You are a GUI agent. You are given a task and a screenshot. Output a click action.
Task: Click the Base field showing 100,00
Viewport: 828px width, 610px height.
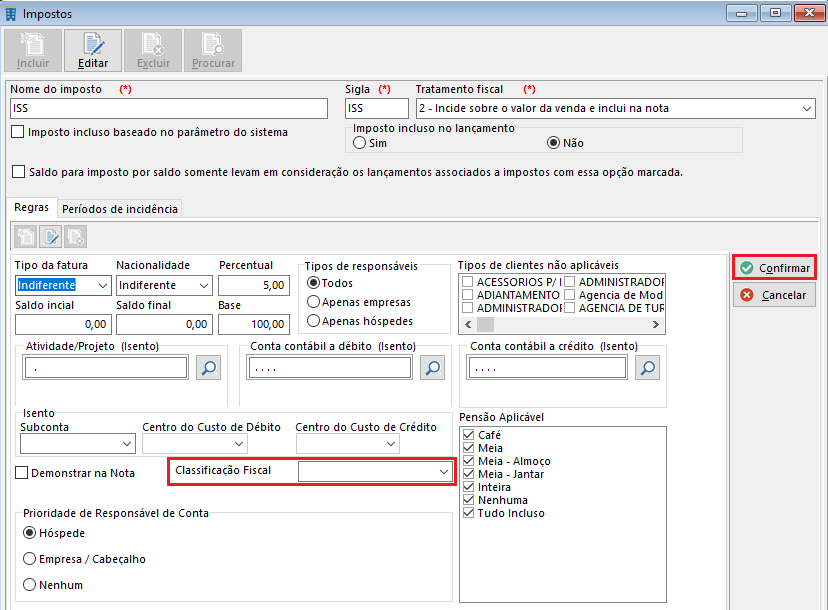254,324
